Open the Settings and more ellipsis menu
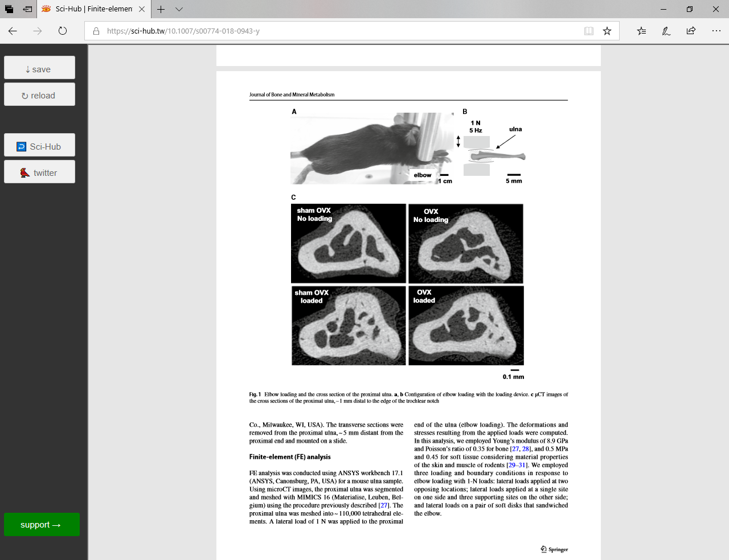The width and height of the screenshot is (729, 560). (716, 31)
